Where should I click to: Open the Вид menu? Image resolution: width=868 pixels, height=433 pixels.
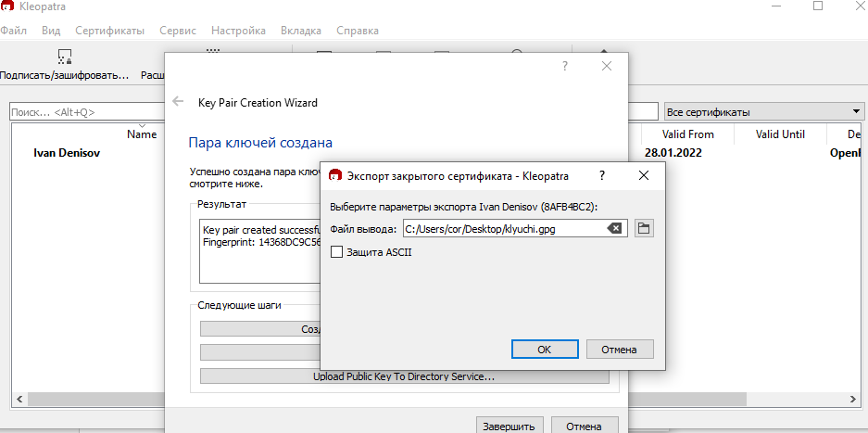pos(51,31)
